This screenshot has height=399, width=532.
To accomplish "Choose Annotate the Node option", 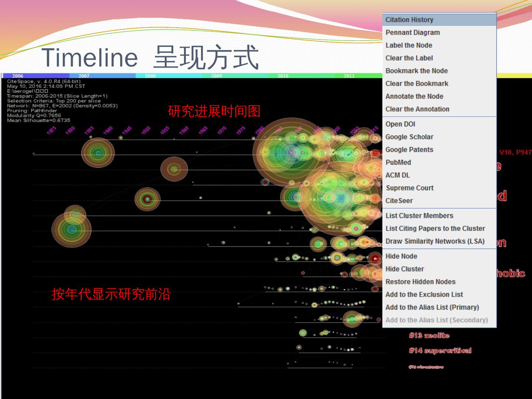I will [414, 96].
